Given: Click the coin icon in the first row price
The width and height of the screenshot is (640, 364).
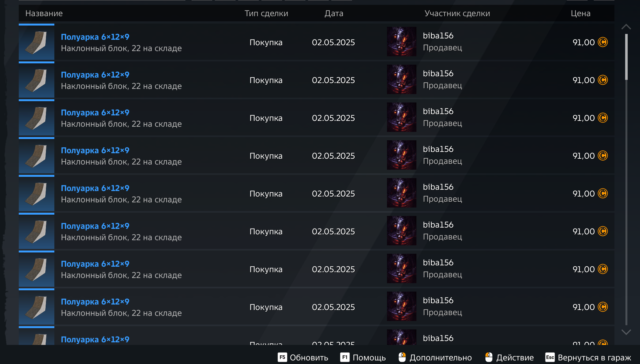Looking at the screenshot, I should click(603, 42).
